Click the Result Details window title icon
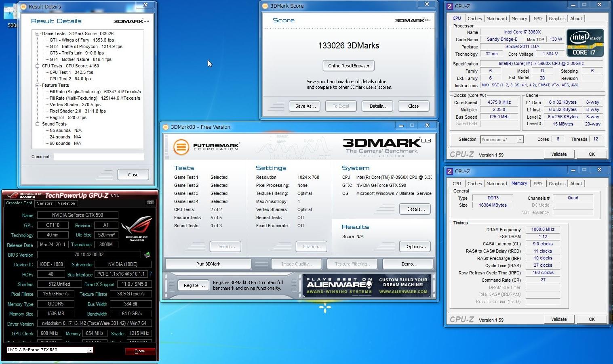Image resolution: width=613 pixels, height=364 pixels. (x=24, y=6)
